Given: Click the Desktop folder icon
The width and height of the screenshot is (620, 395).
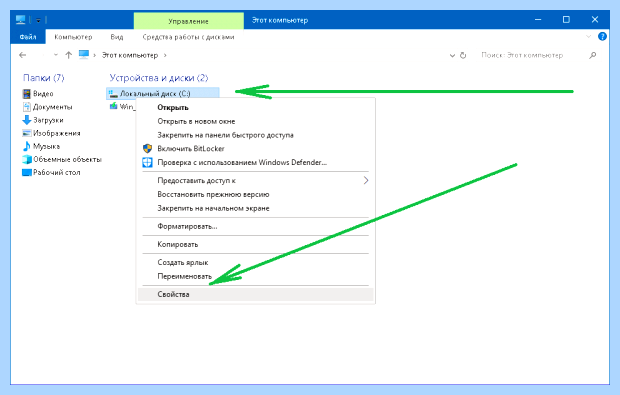Looking at the screenshot, I should [26, 172].
